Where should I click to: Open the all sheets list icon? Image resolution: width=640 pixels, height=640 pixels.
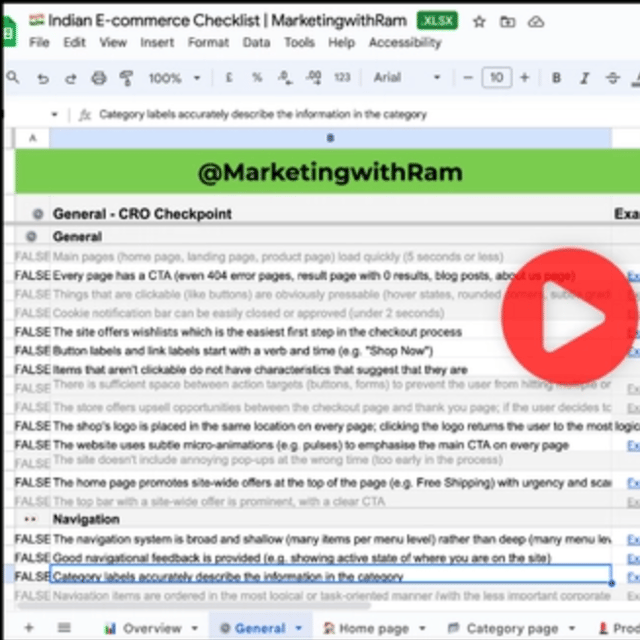pyautogui.click(x=64, y=628)
